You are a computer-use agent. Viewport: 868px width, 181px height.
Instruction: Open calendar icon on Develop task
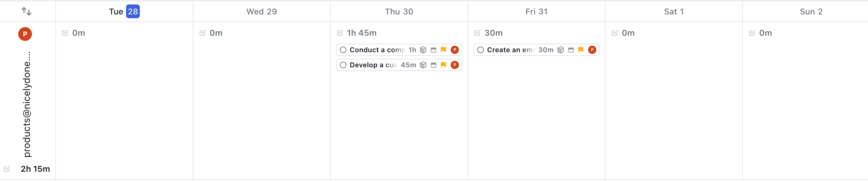(x=433, y=65)
